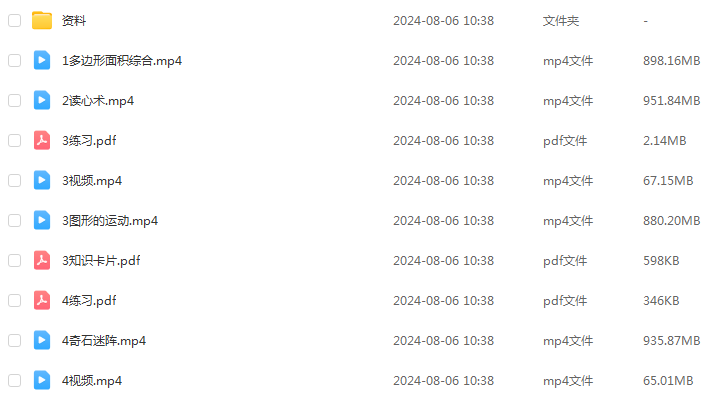Image resolution: width=716 pixels, height=401 pixels.
Task: Click the PDF icon for 3知识卡片.pdf
Action: pos(42,260)
